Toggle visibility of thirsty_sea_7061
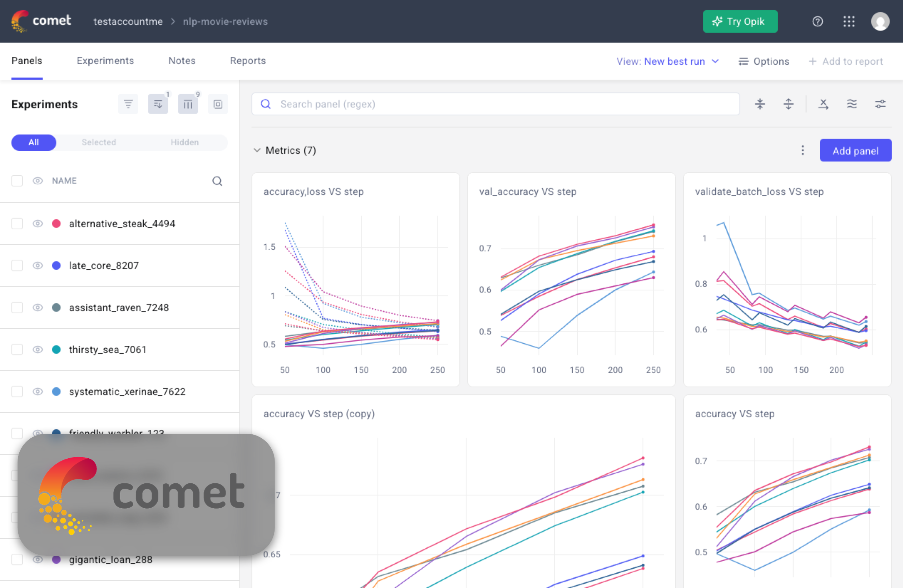Screen dimensions: 903x588 (38, 349)
